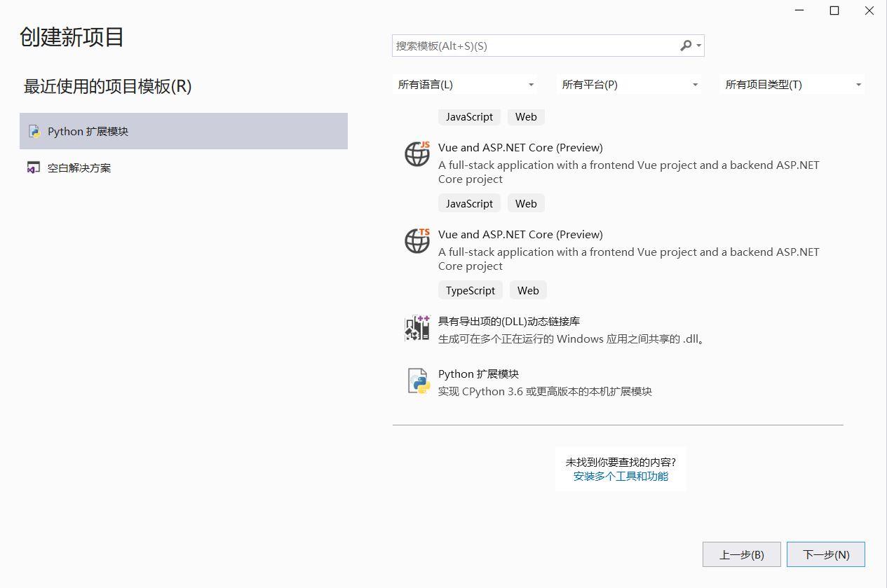This screenshot has height=588, width=887.
Task: Click the Web tag under the JavaScript Vue template
Action: [x=526, y=203]
